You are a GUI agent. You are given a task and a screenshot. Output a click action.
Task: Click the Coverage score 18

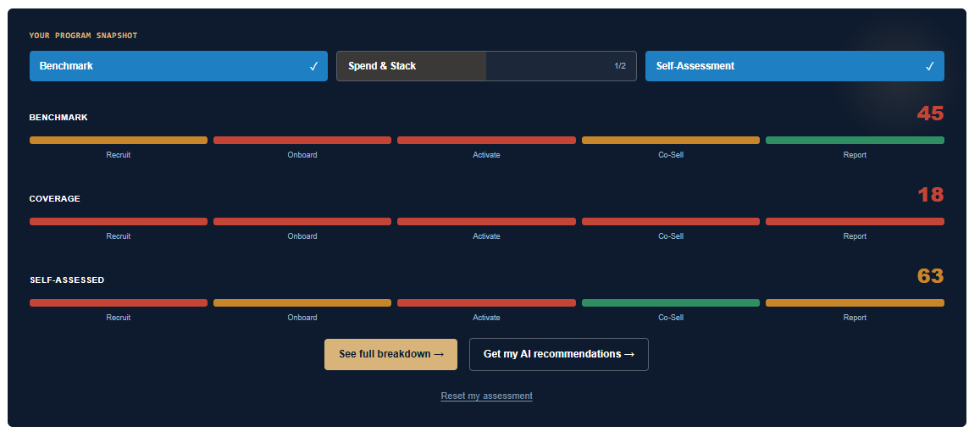pyautogui.click(x=930, y=195)
